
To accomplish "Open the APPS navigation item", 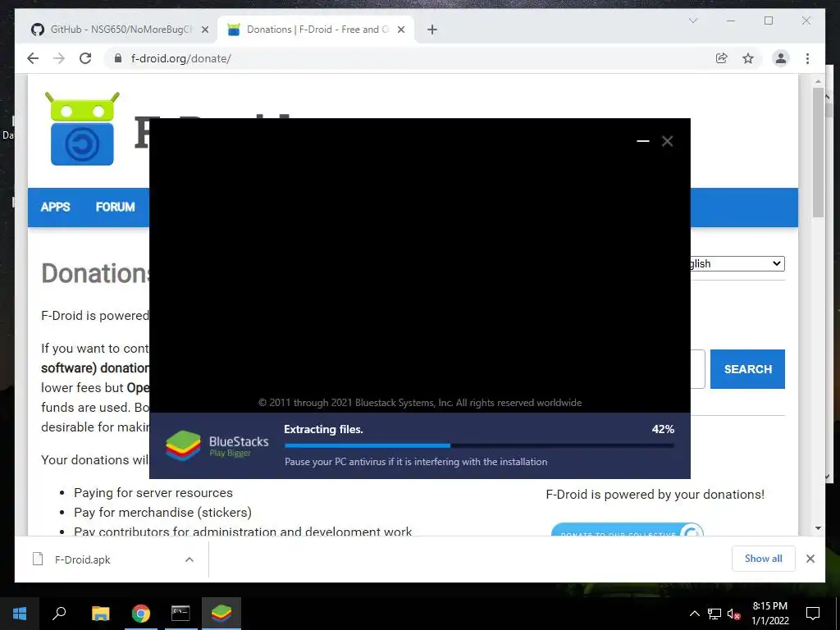I will pos(55,207).
